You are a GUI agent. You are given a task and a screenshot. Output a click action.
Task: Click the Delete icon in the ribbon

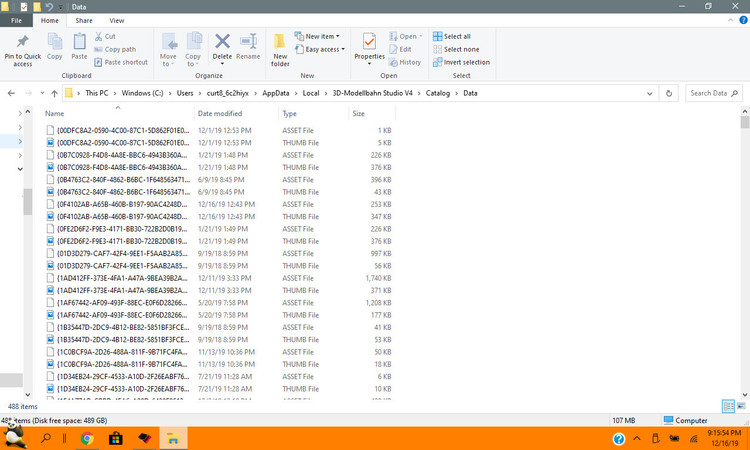[222, 47]
